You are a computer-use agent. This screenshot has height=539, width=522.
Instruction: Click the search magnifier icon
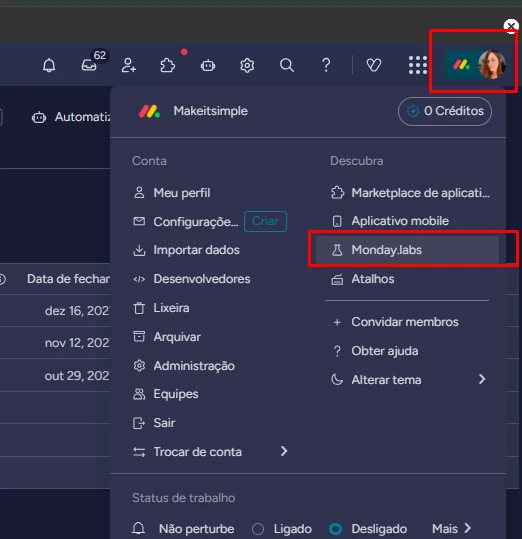click(287, 65)
